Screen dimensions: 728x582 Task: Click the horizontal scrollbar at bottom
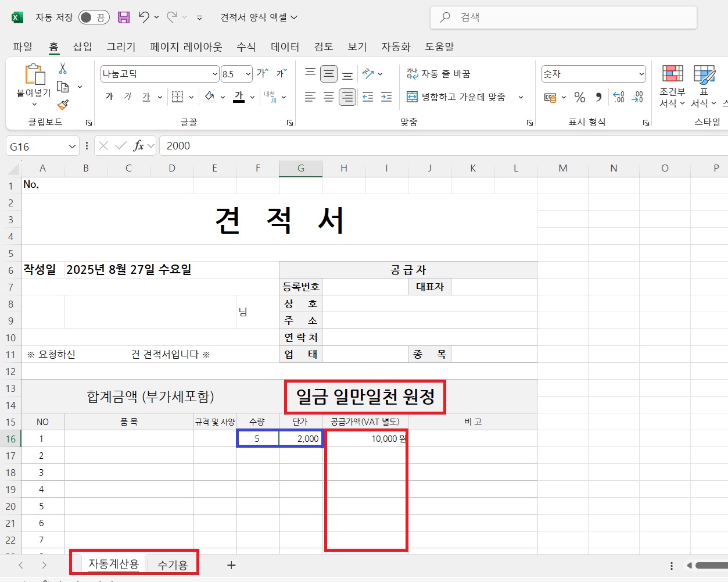pyautogui.click(x=711, y=565)
